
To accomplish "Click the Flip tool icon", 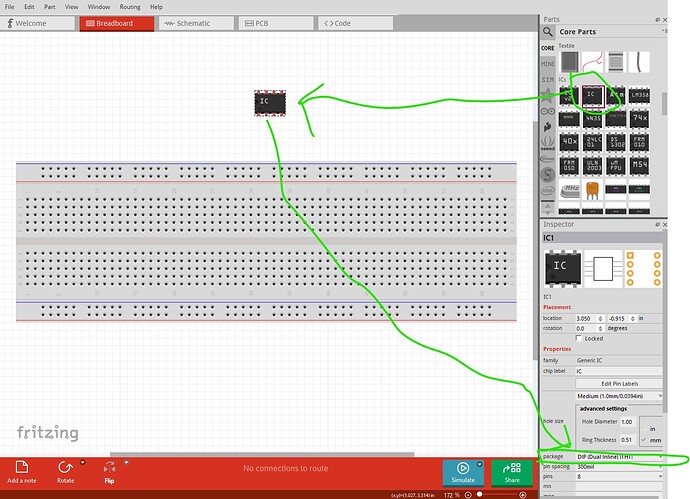I will tap(110, 467).
